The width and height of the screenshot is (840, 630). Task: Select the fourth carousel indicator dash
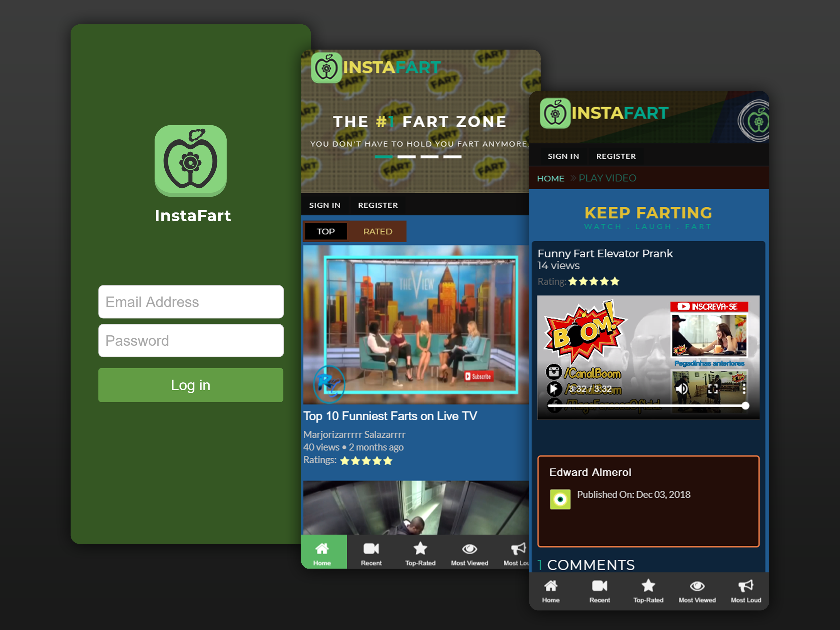click(x=452, y=156)
